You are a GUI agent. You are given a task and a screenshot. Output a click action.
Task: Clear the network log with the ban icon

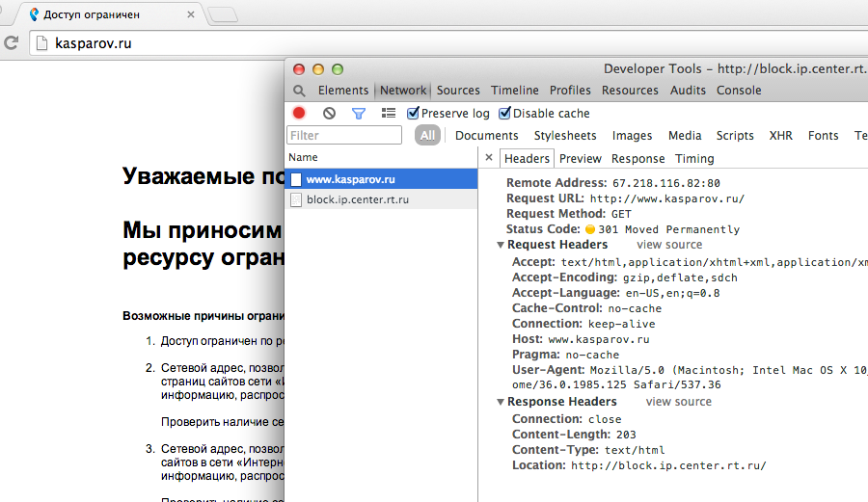[329, 114]
